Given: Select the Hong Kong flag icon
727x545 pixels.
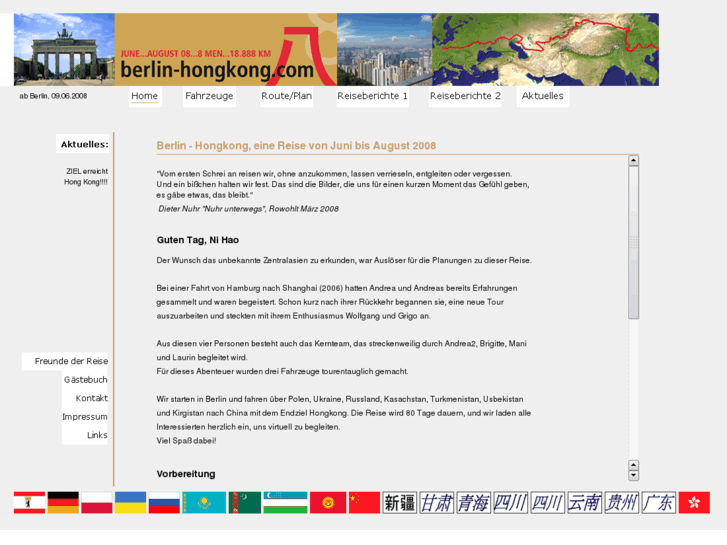Looking at the screenshot, I should coord(694,502).
